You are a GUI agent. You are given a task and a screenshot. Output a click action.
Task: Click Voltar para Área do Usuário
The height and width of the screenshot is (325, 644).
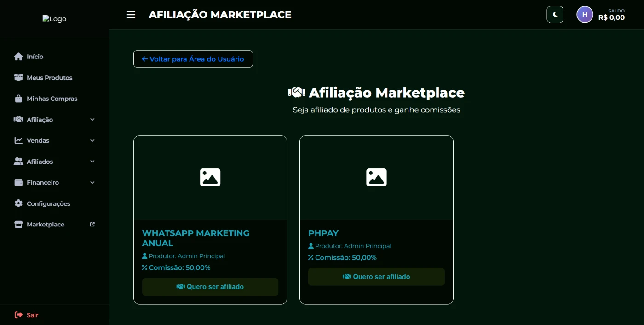click(193, 59)
